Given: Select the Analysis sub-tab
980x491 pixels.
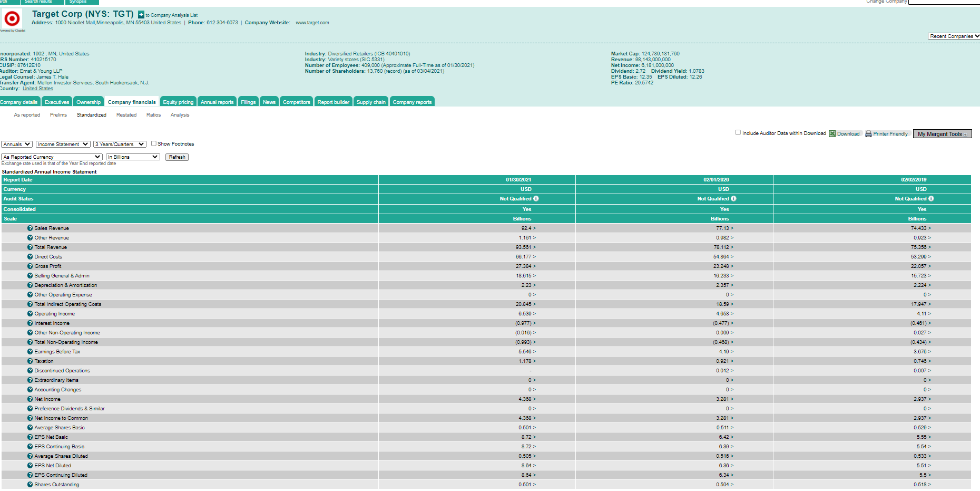Looking at the screenshot, I should click(x=180, y=115).
